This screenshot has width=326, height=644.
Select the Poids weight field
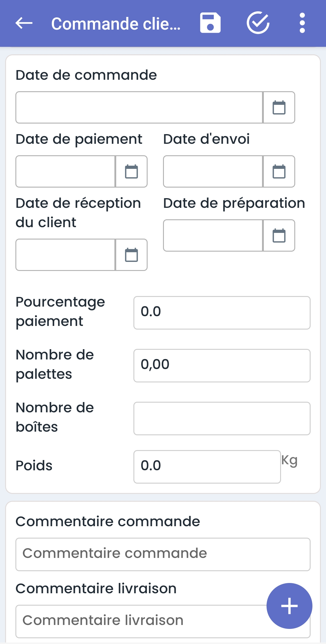coord(207,467)
